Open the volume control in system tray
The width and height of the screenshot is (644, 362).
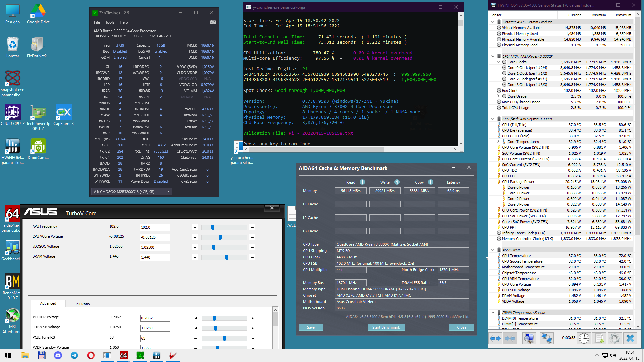613,355
